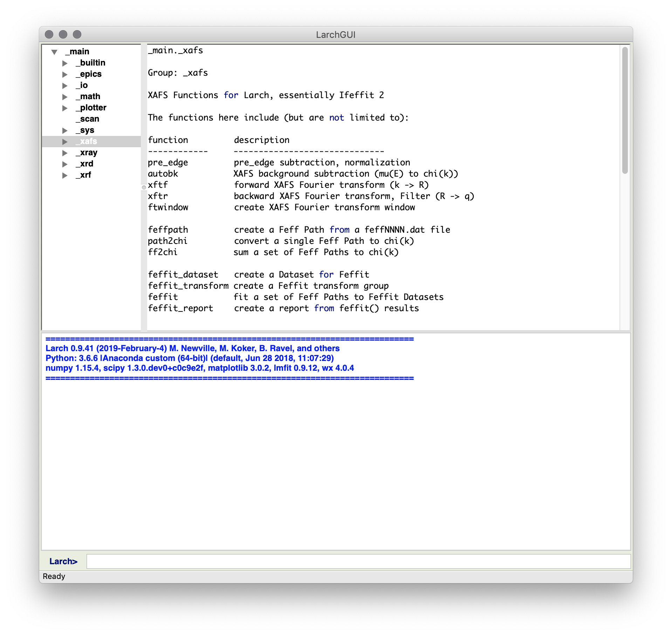Image resolution: width=672 pixels, height=635 pixels.
Task: Select the _xrf tree item
Action: click(83, 175)
